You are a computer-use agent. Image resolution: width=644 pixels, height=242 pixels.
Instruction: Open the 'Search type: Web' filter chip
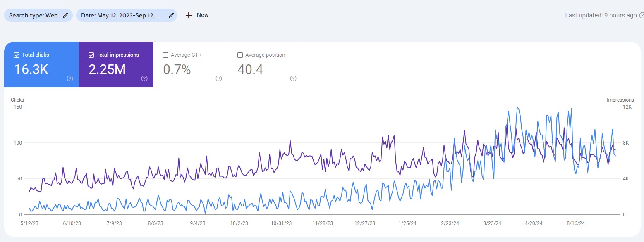point(34,15)
